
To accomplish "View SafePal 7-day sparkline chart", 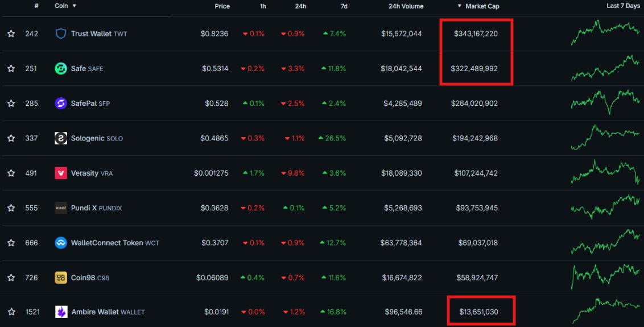I will click(x=605, y=102).
